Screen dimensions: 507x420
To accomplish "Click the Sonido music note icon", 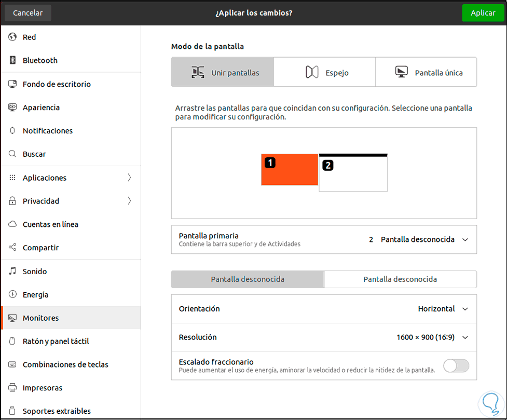I will (12, 271).
